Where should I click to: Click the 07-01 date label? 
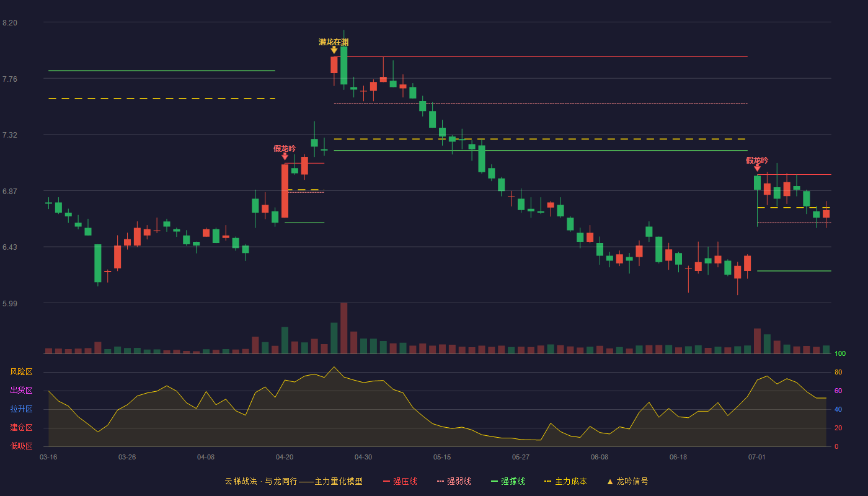tap(757, 457)
